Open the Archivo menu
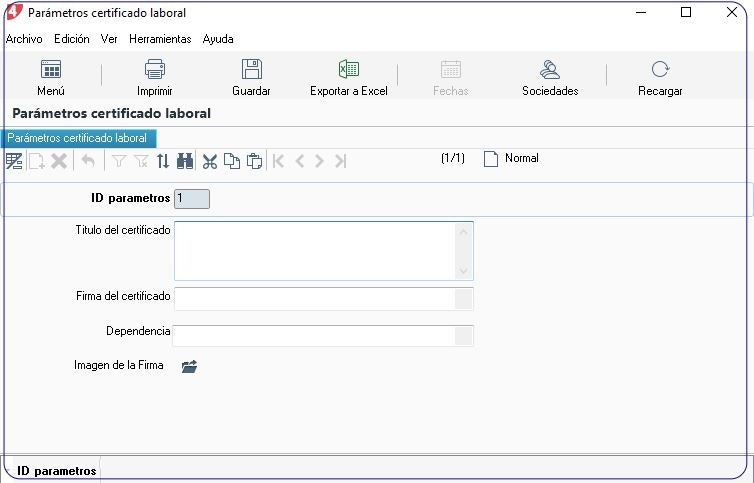 tap(24, 39)
